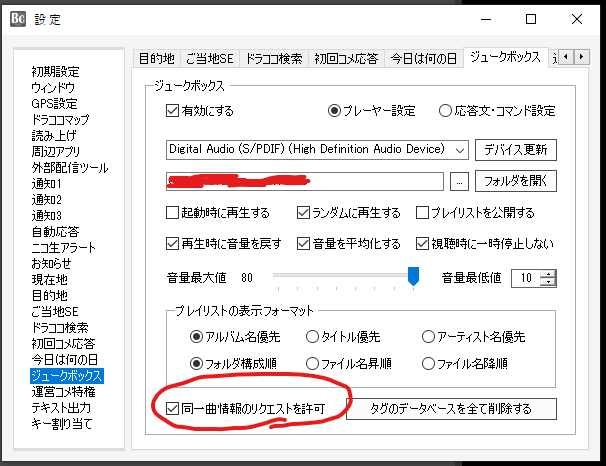Switch to the ドラココ検索 tab

coord(274,59)
